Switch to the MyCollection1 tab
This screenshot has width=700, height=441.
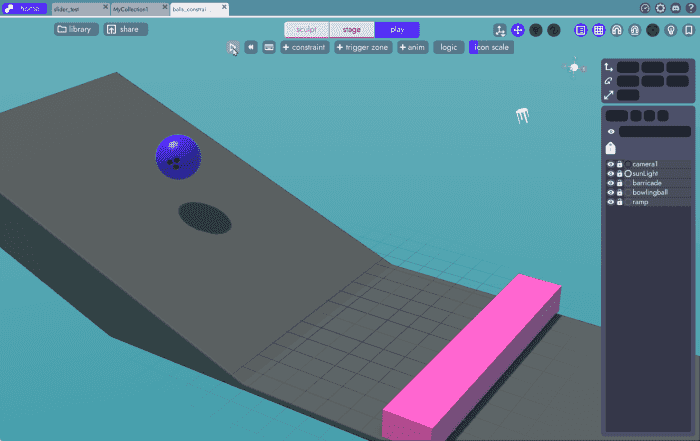point(131,8)
